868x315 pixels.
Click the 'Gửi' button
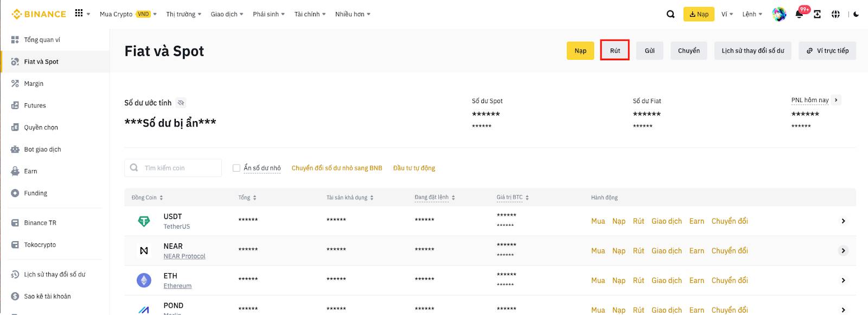pos(649,51)
